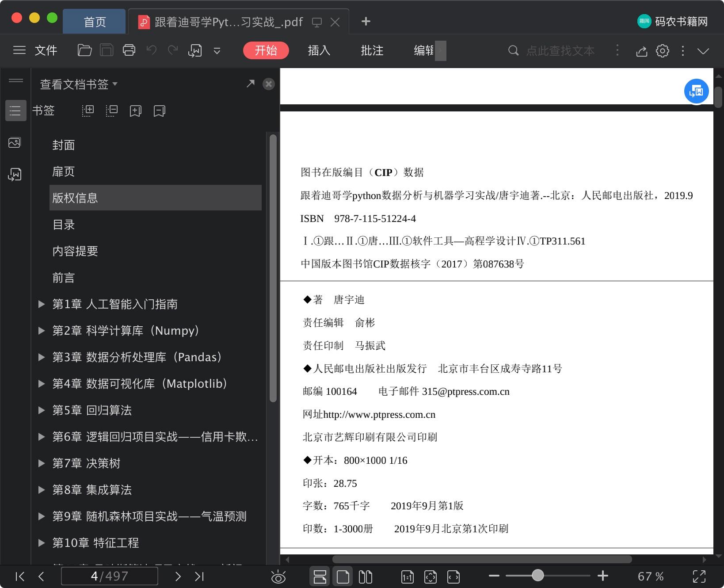
Task: Collapse the ribbon with the chevron down
Action: (703, 51)
